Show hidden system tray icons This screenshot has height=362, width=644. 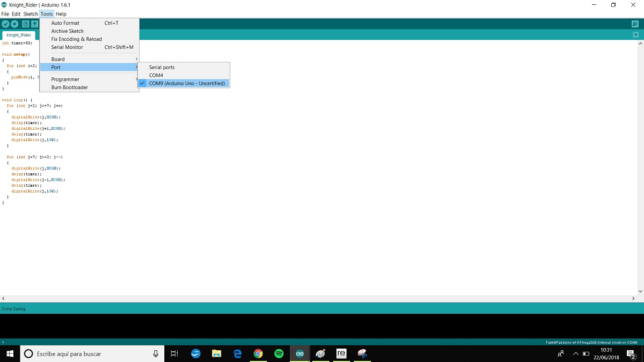pyautogui.click(x=576, y=353)
